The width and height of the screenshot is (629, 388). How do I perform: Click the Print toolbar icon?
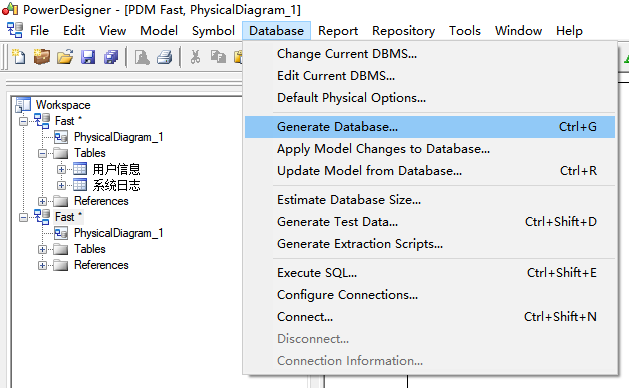tap(164, 57)
